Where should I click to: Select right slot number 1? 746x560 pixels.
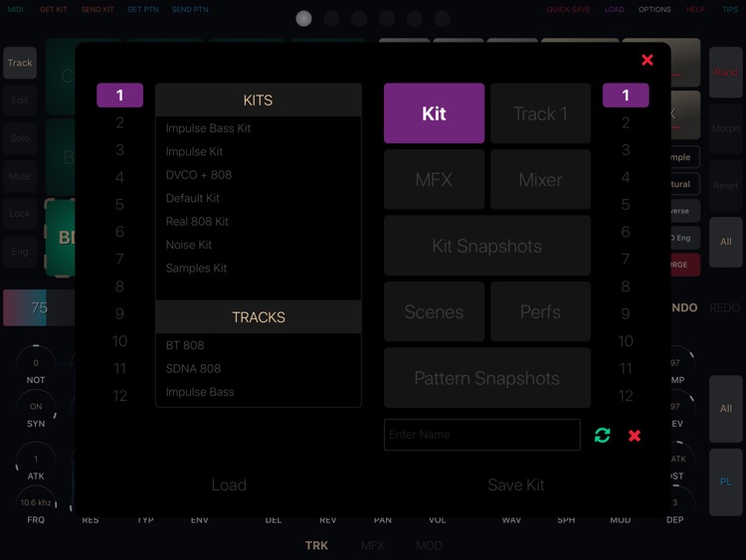pyautogui.click(x=626, y=95)
